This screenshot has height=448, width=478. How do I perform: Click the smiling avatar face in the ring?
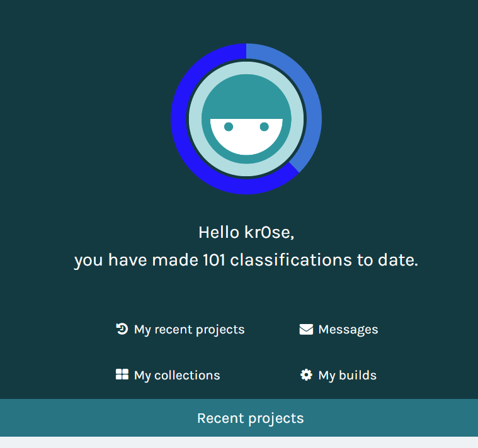tap(246, 119)
